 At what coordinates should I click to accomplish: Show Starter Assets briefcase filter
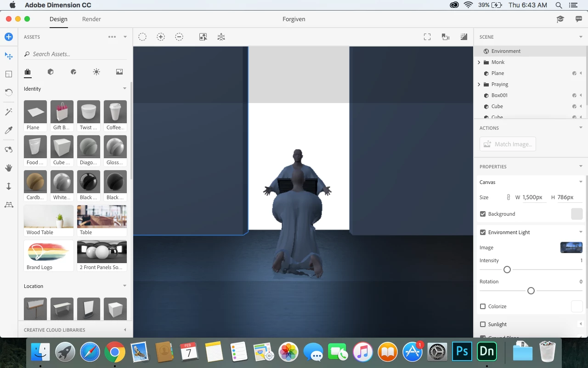(28, 72)
